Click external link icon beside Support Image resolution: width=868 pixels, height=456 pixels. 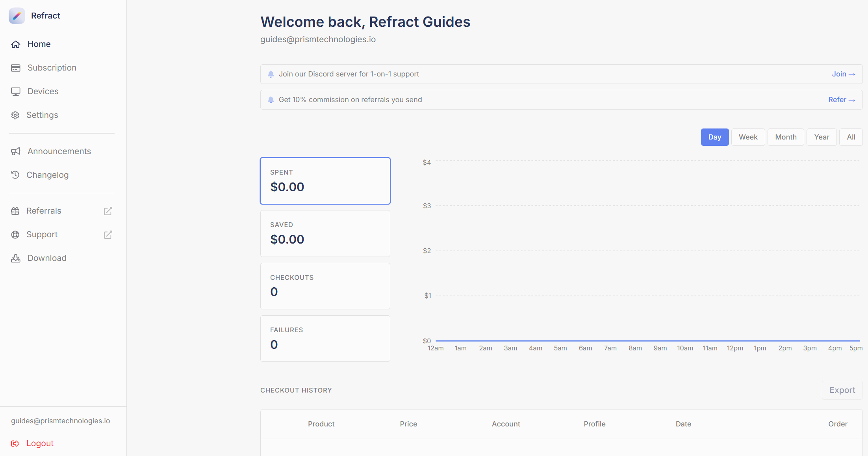tap(108, 235)
